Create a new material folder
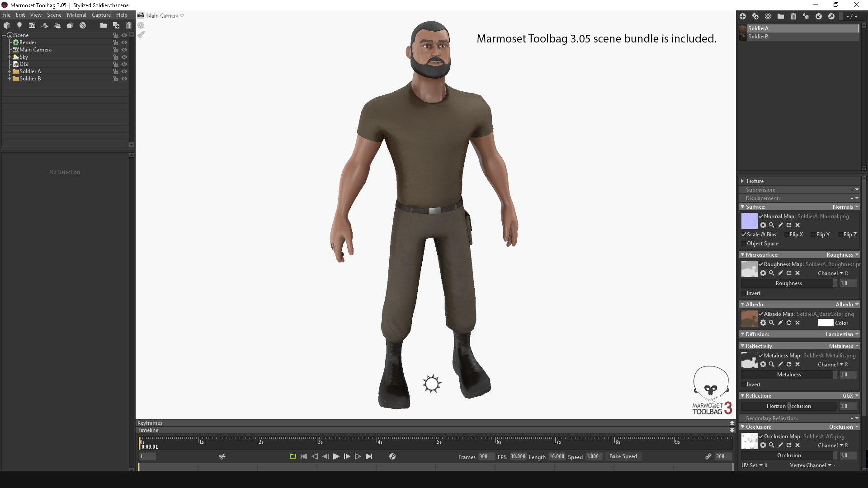The image size is (868, 488). (x=781, y=16)
